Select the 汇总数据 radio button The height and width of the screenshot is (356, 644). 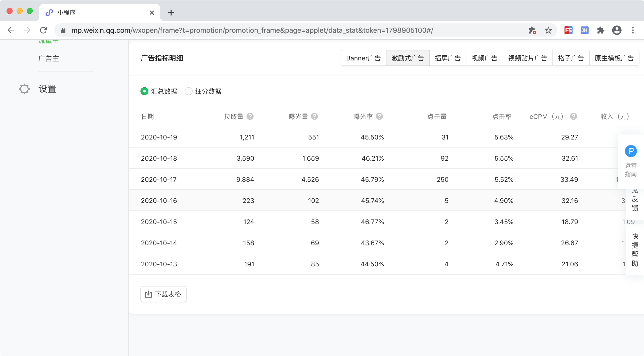pos(144,91)
